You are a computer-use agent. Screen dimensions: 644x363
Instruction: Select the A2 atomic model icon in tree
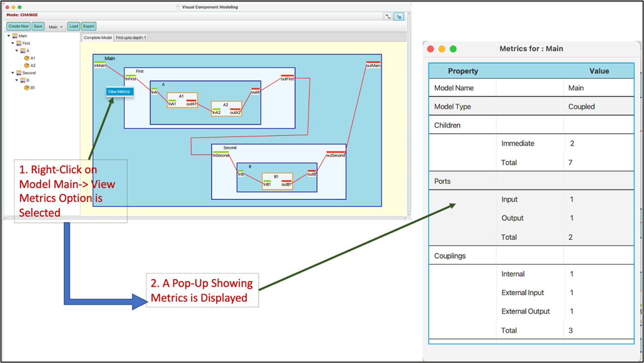point(27,65)
